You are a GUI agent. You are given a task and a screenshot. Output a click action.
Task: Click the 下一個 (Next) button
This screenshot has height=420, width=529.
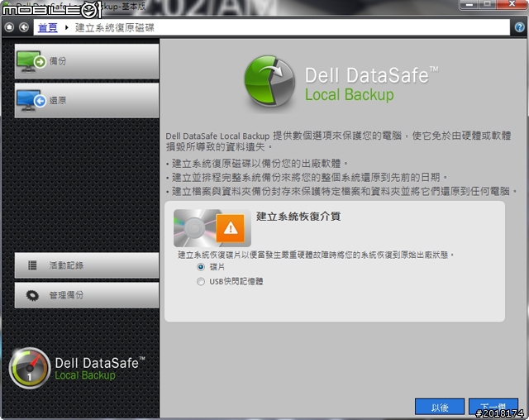493,407
